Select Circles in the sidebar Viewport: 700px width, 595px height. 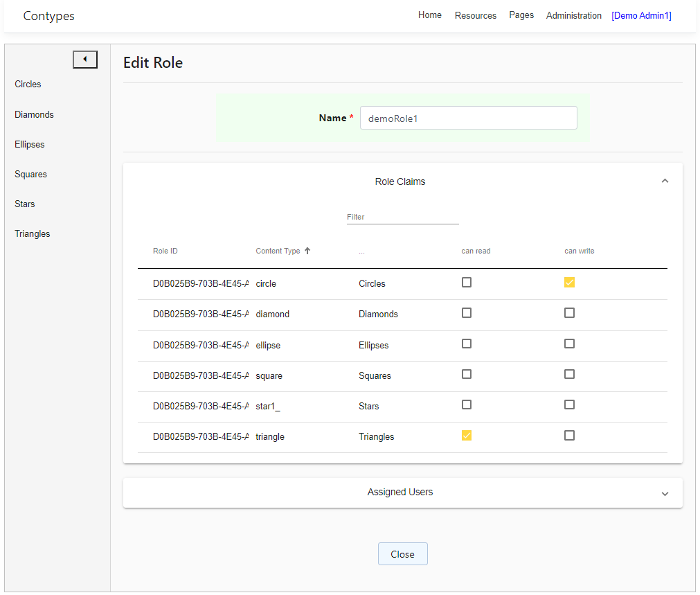[28, 84]
